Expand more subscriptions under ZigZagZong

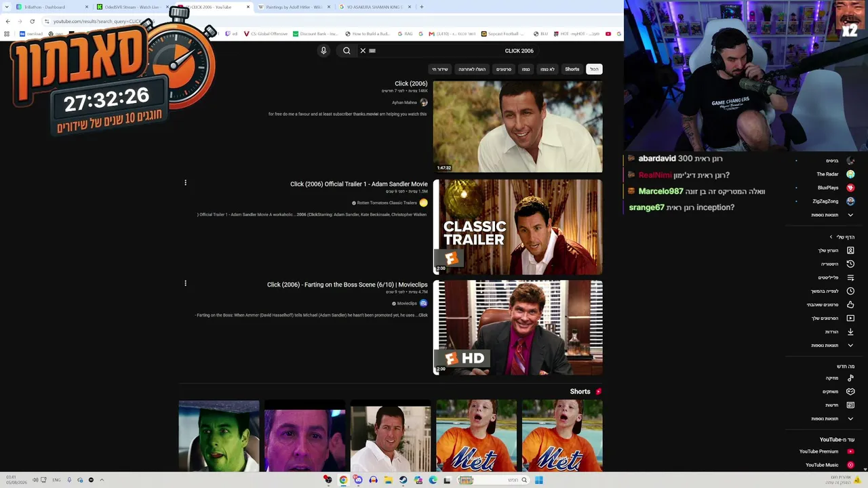tap(850, 215)
